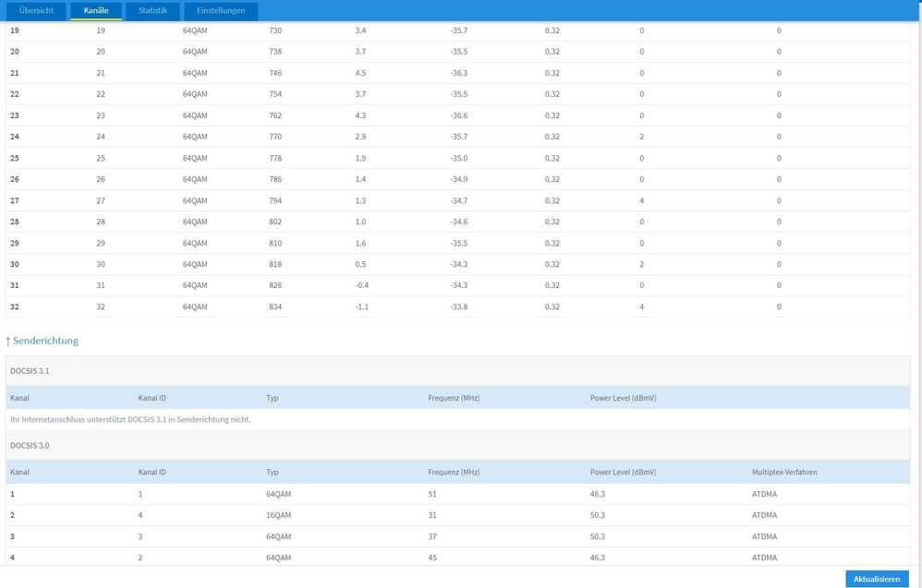
Task: Click the Aktualisieren button
Action: [877, 579]
